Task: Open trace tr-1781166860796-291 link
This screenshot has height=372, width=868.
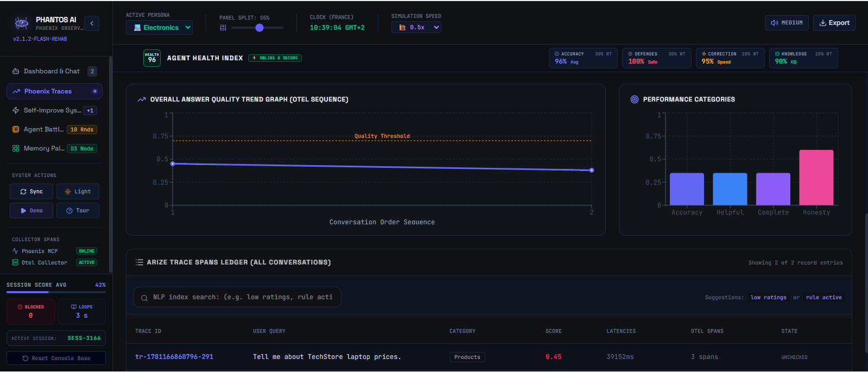Action: tap(174, 357)
